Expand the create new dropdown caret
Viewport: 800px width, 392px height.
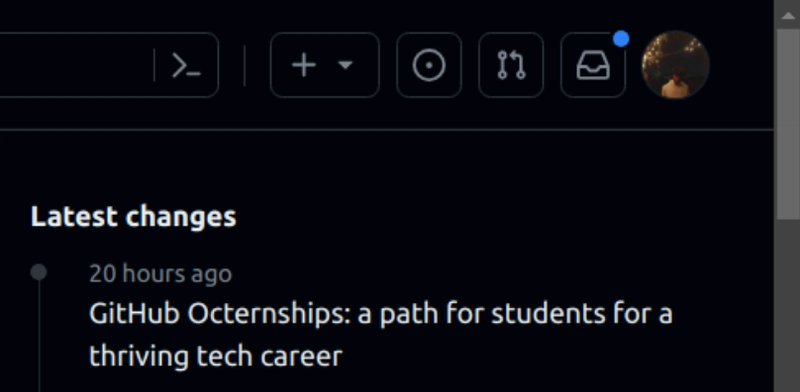tap(345, 65)
